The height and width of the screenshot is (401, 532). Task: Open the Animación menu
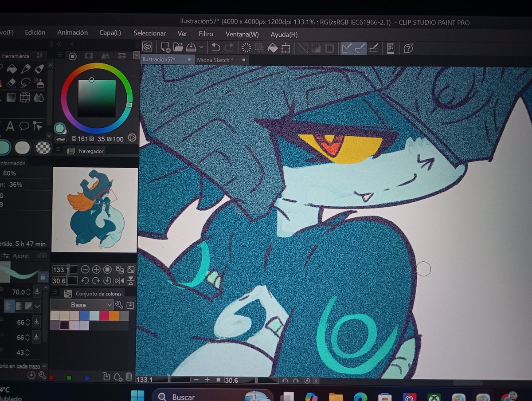coord(72,32)
